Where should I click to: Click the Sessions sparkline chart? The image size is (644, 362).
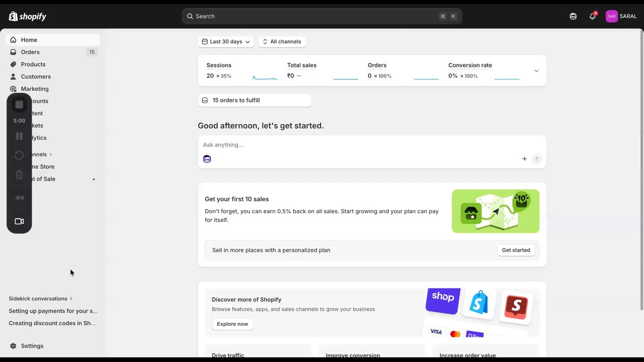coord(265,77)
